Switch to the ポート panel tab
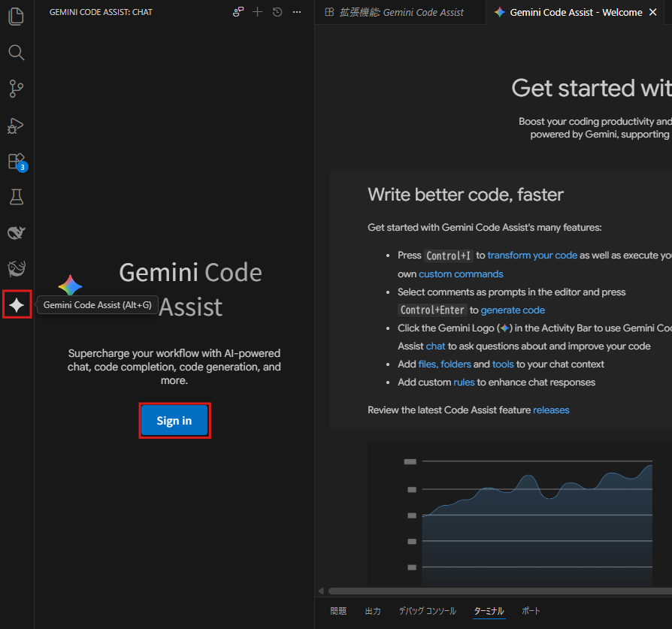The width and height of the screenshot is (672, 629). pos(531,611)
